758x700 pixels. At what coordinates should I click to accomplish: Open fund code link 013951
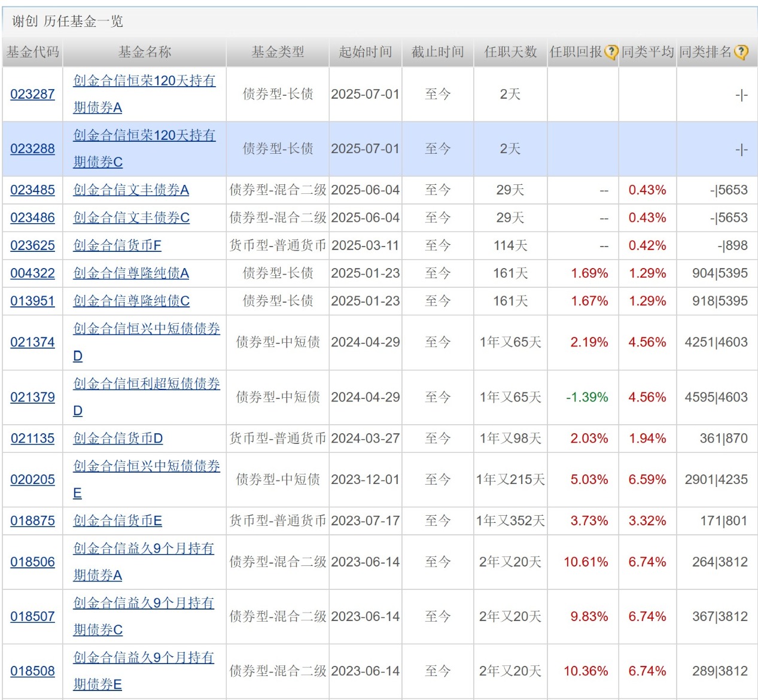[32, 301]
